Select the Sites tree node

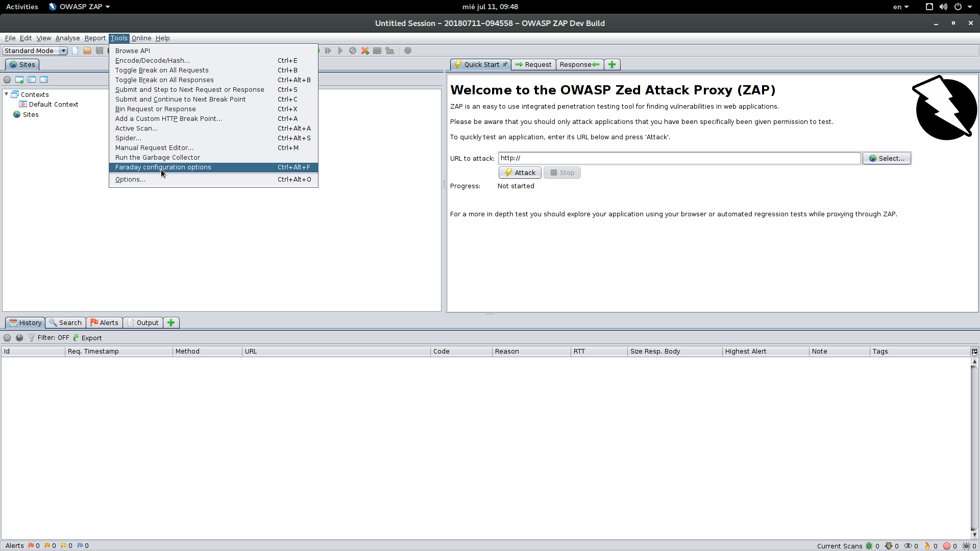[x=26, y=114]
